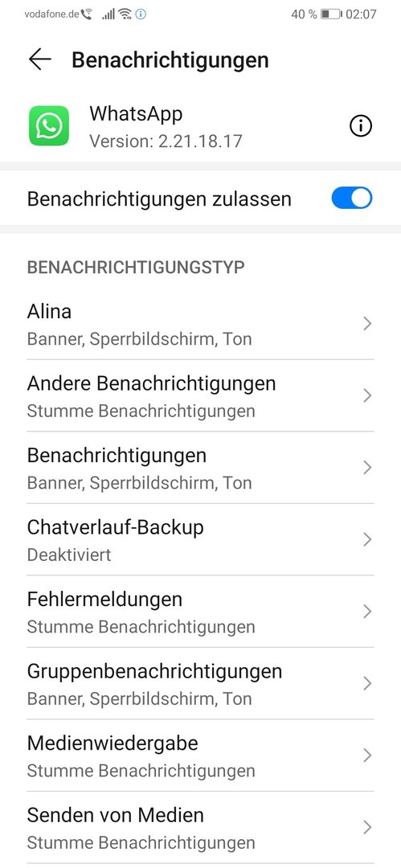Expand Medienwiedergabe chevron
The width and height of the screenshot is (401, 868).
click(x=366, y=755)
